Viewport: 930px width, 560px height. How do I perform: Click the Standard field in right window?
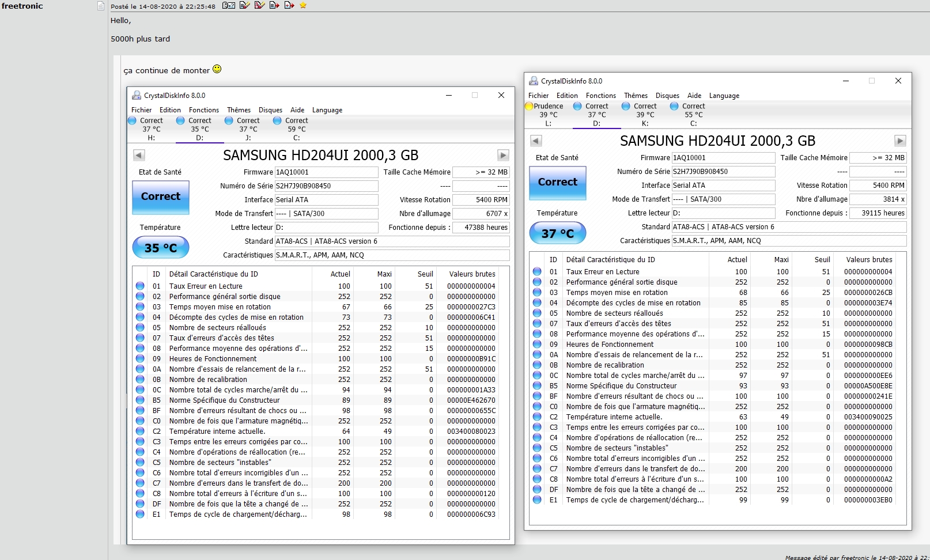click(789, 227)
